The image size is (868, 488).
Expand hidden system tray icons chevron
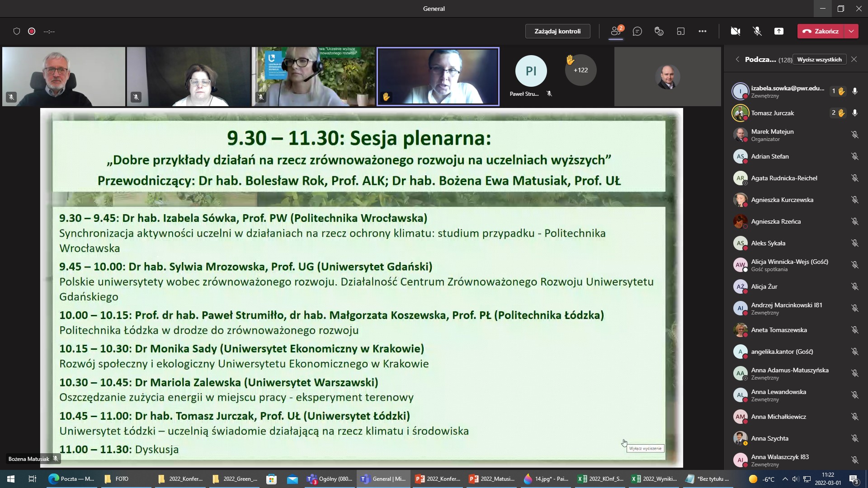[x=785, y=479]
